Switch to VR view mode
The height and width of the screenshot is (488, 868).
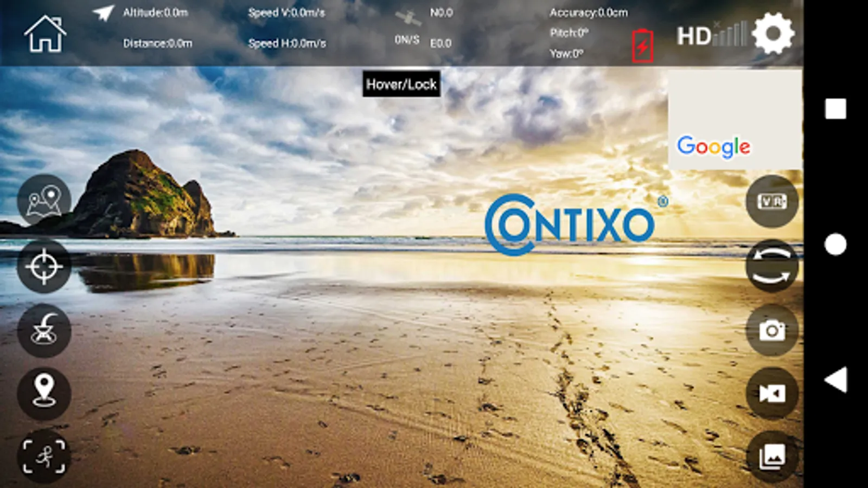point(772,202)
